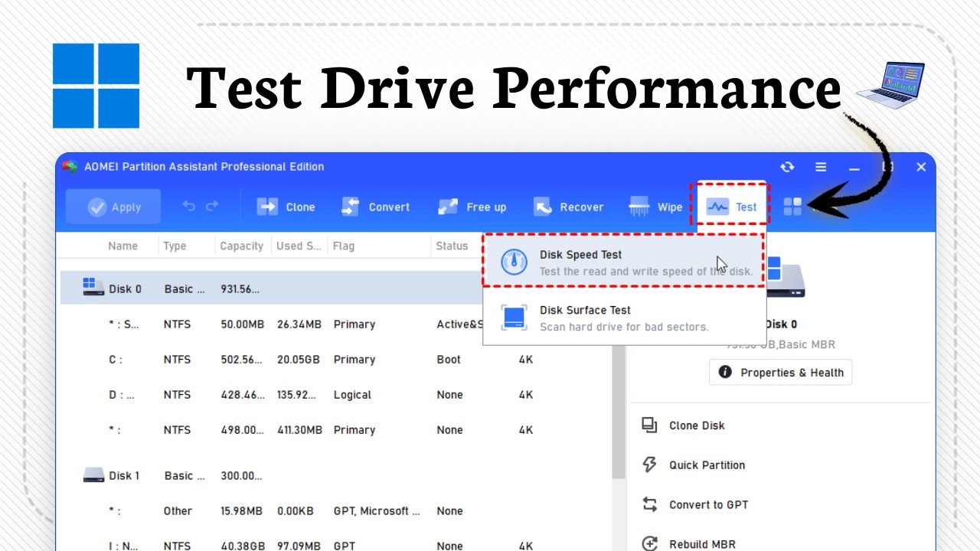Click the 20.05GB used space cell

click(x=299, y=360)
